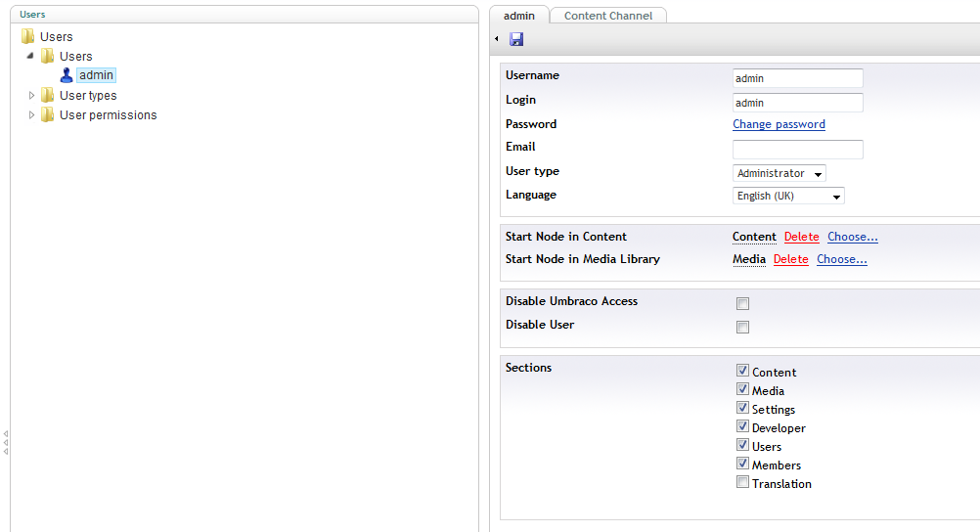Click the panel collapse arrows on left edge

(6, 442)
